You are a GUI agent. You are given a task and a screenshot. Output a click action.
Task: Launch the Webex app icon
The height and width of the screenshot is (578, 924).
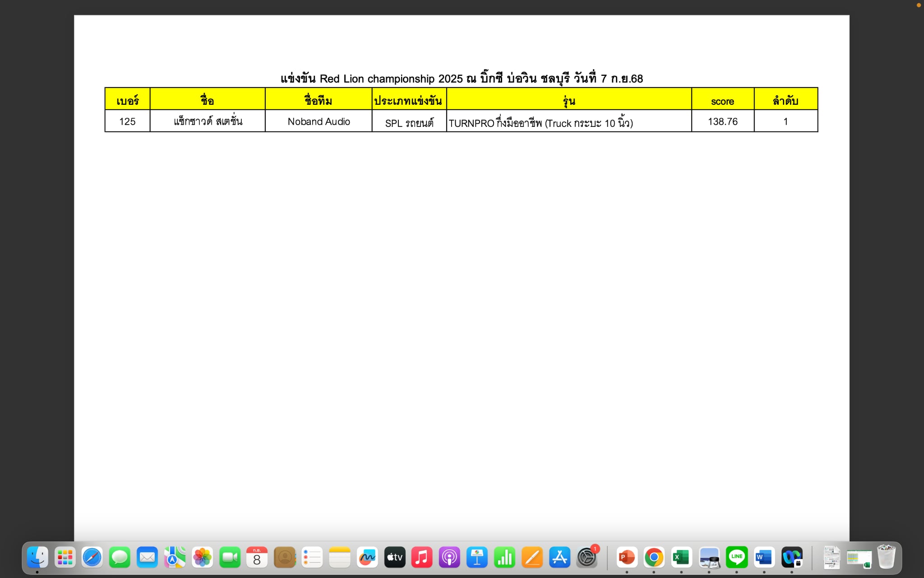click(792, 558)
